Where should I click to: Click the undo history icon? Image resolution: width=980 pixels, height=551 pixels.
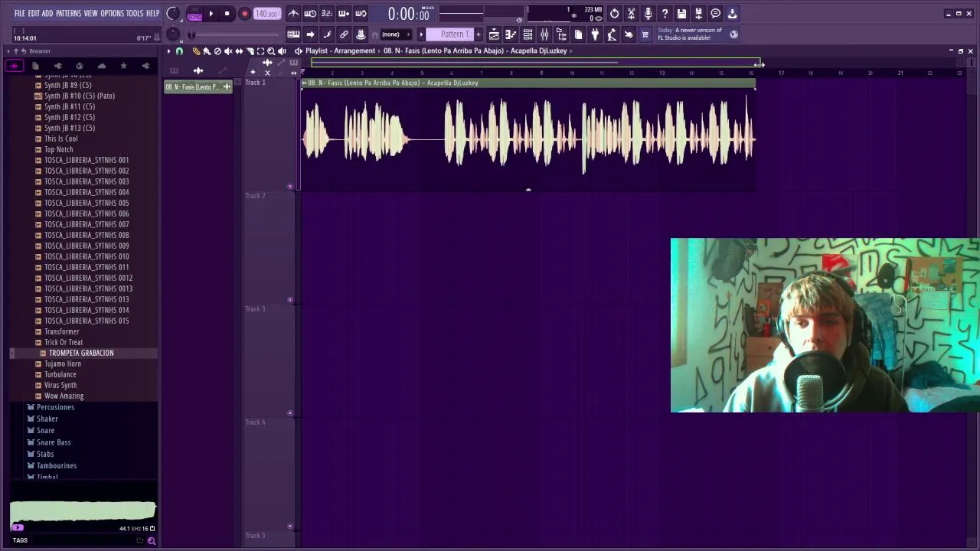pyautogui.click(x=614, y=14)
